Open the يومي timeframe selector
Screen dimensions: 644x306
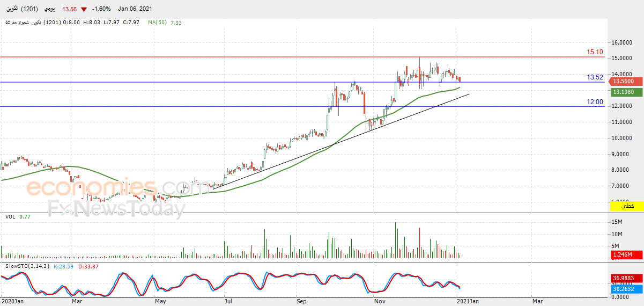(50, 9)
